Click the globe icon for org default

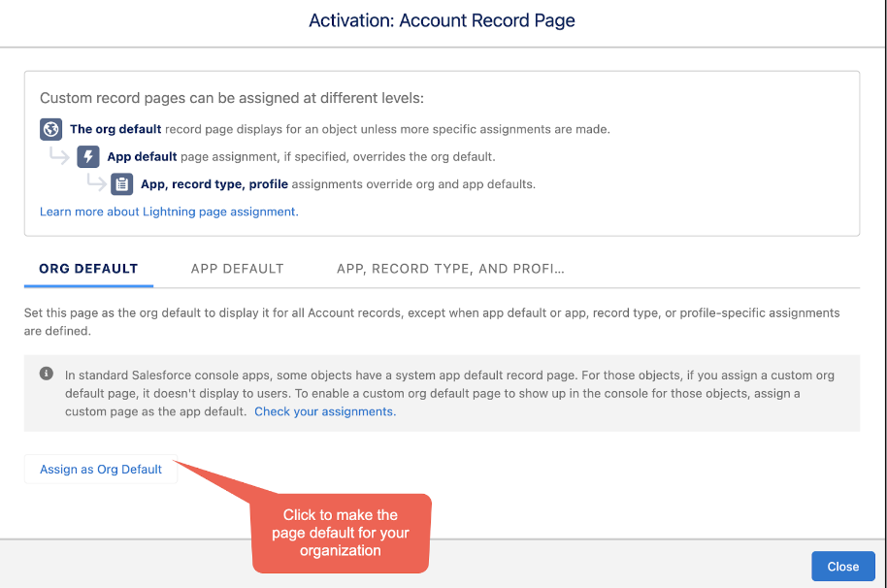50,129
